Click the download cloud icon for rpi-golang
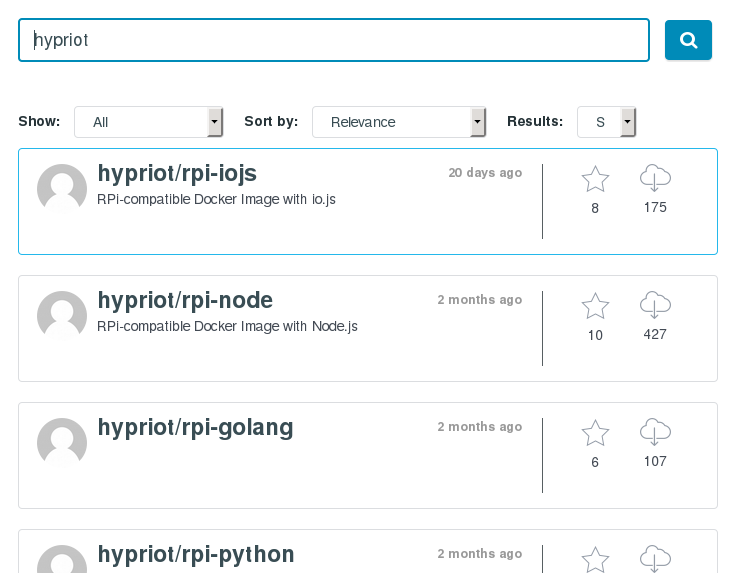 (x=655, y=432)
